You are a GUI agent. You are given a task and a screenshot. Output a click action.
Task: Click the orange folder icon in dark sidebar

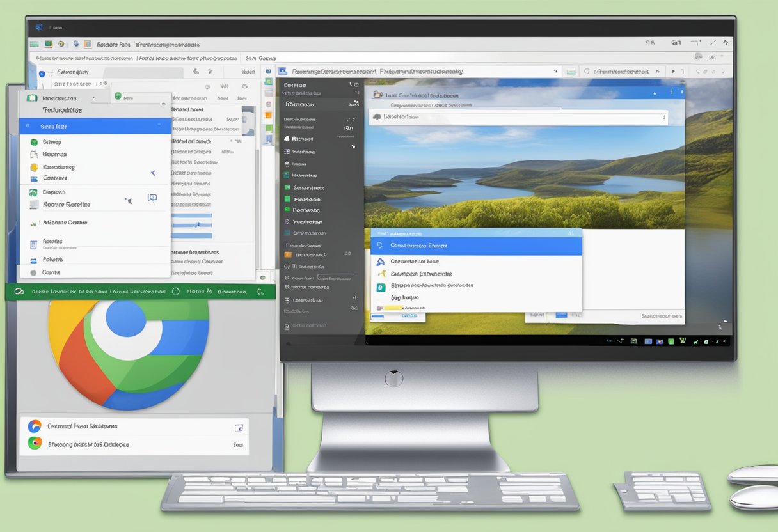pos(288,254)
